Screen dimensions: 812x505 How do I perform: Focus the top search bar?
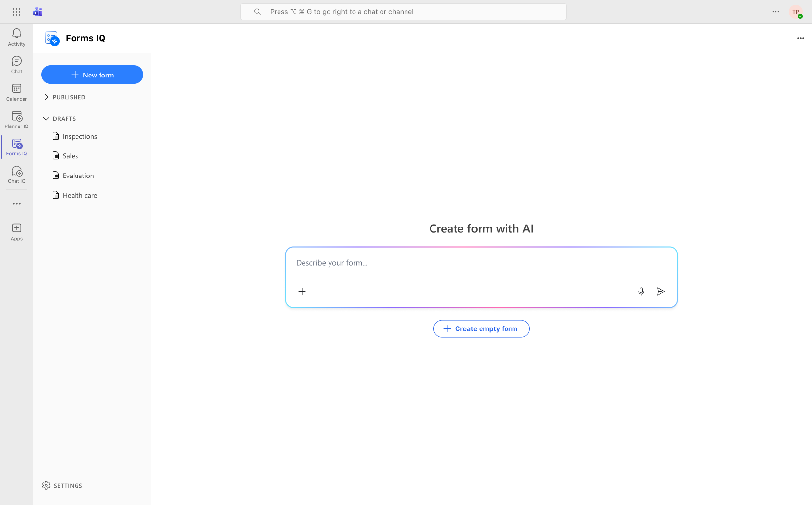[404, 12]
